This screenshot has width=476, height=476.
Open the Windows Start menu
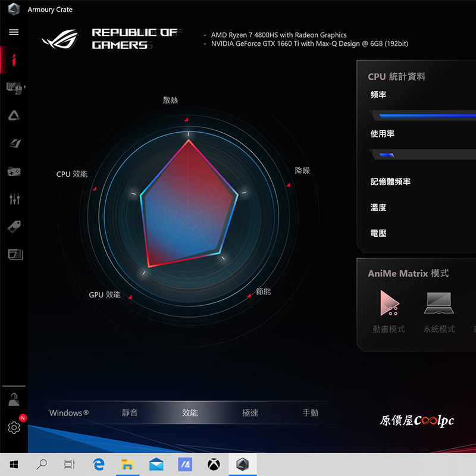(14, 464)
